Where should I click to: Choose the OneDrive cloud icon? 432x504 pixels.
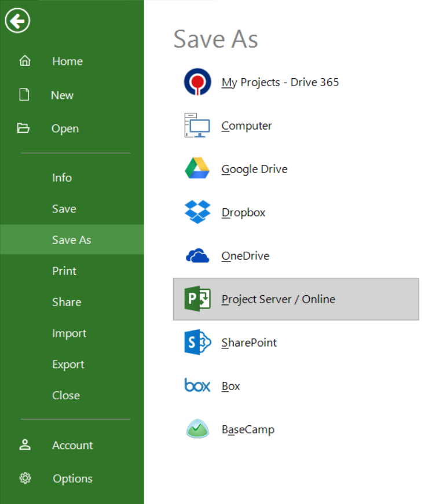click(x=197, y=255)
